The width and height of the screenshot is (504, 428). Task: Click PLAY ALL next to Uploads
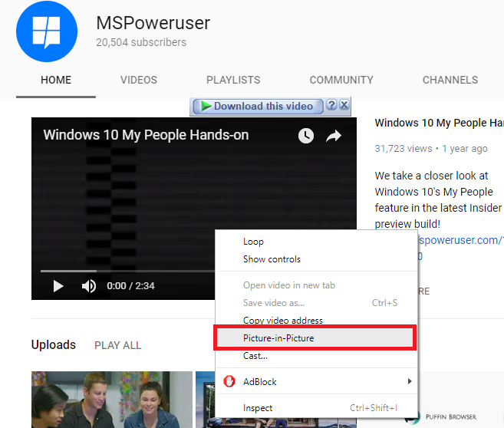[x=118, y=345]
